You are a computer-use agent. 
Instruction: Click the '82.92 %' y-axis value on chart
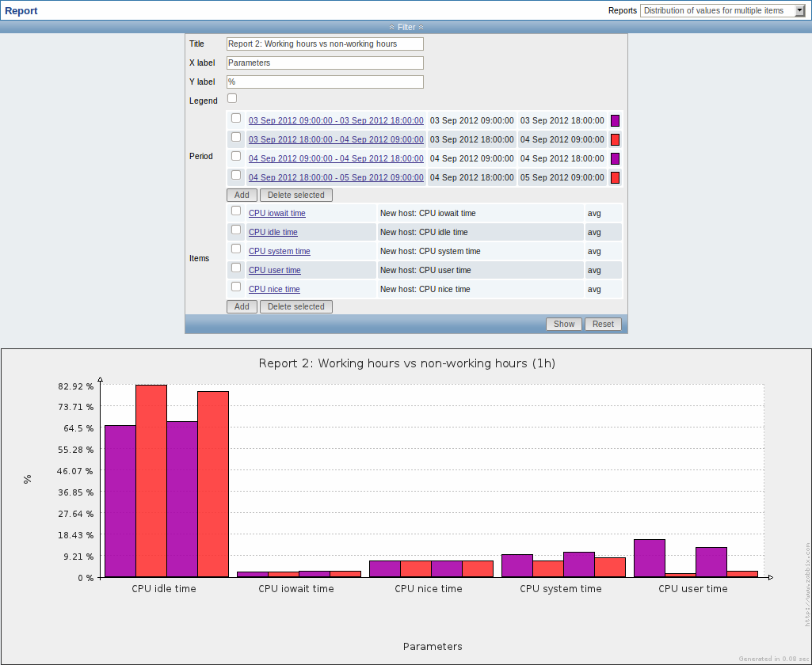click(76, 386)
